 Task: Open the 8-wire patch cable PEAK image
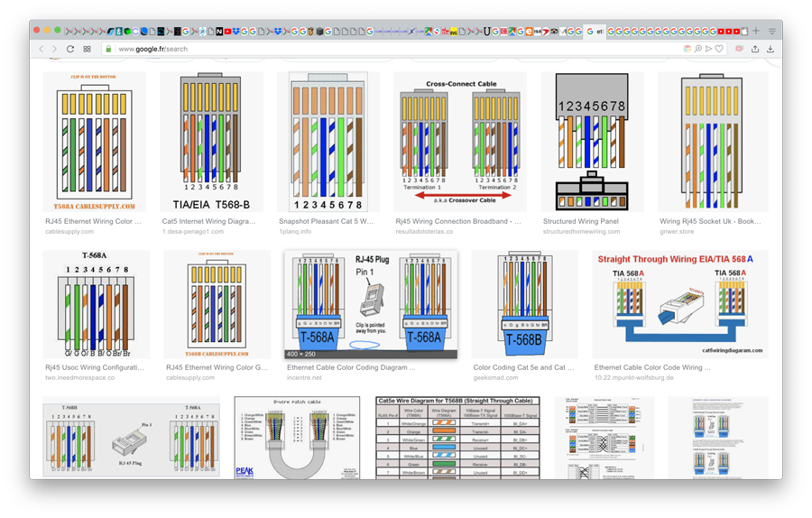coord(297,438)
